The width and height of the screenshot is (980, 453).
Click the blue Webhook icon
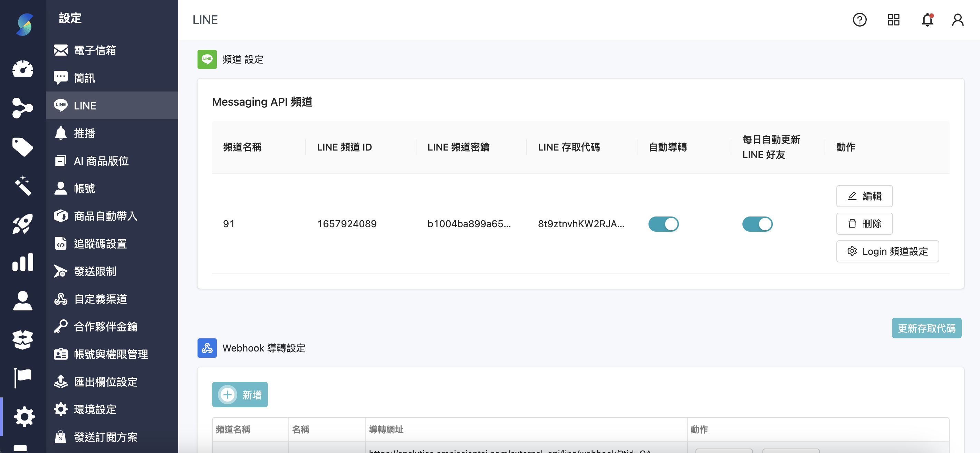(206, 348)
